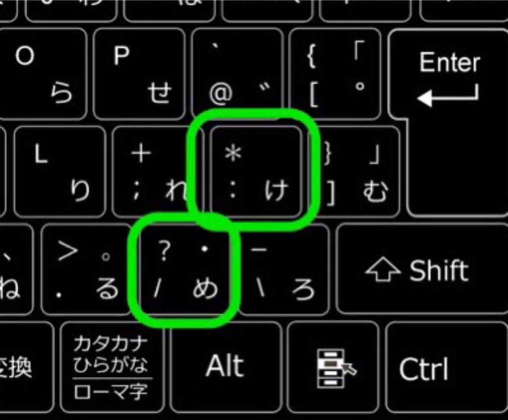Click the @ backtick key
The height and width of the screenshot is (420, 508).
238,74
